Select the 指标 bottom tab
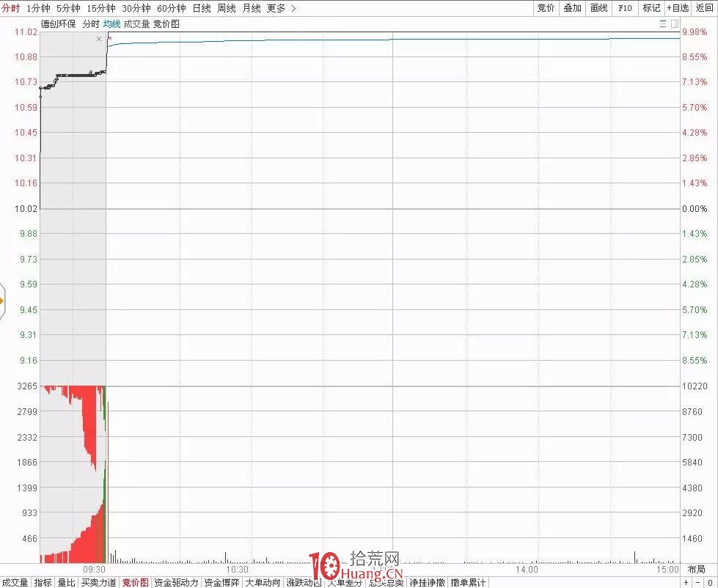The height and width of the screenshot is (588, 718). 43,583
